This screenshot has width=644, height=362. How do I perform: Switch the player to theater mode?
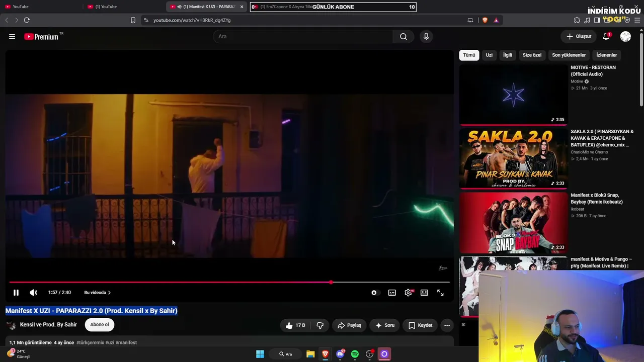(424, 293)
